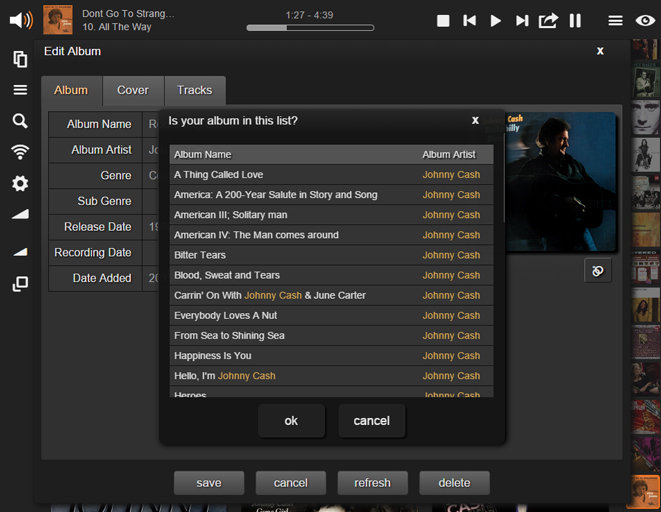Click cancel at the Edit Album bottom
This screenshot has height=512, width=661.
[x=290, y=483]
